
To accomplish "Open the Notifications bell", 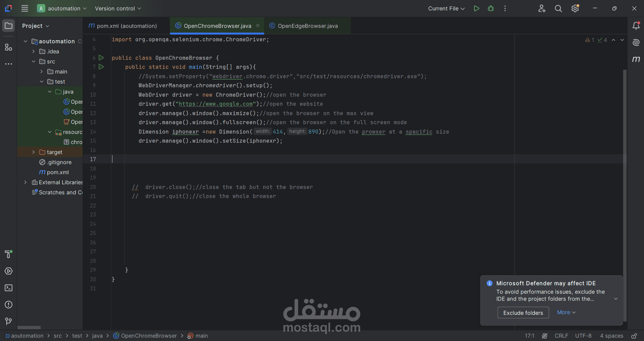I will point(636,26).
